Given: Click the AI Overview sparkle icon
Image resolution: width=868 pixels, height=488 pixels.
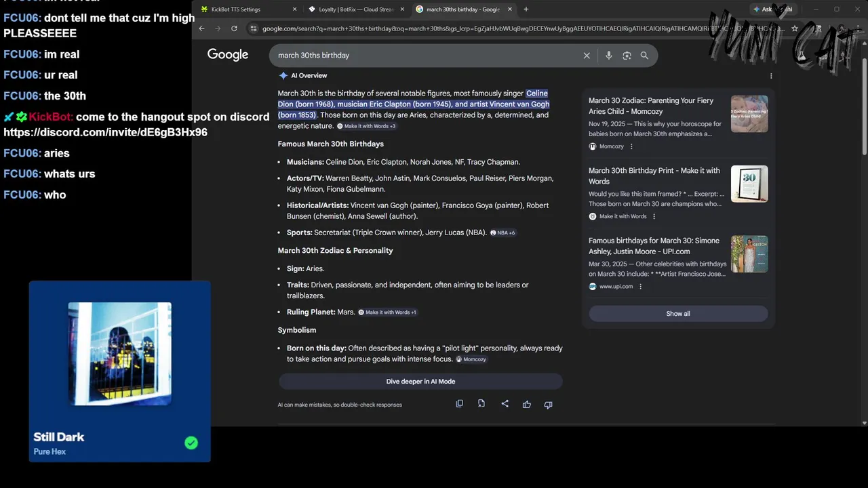Looking at the screenshot, I should coord(283,76).
